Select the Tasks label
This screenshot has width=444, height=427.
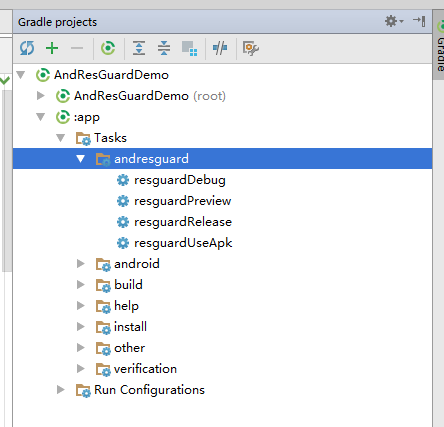(x=110, y=138)
